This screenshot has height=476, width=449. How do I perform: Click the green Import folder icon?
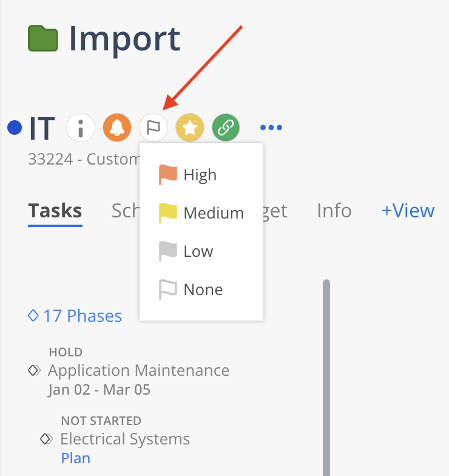point(43,39)
